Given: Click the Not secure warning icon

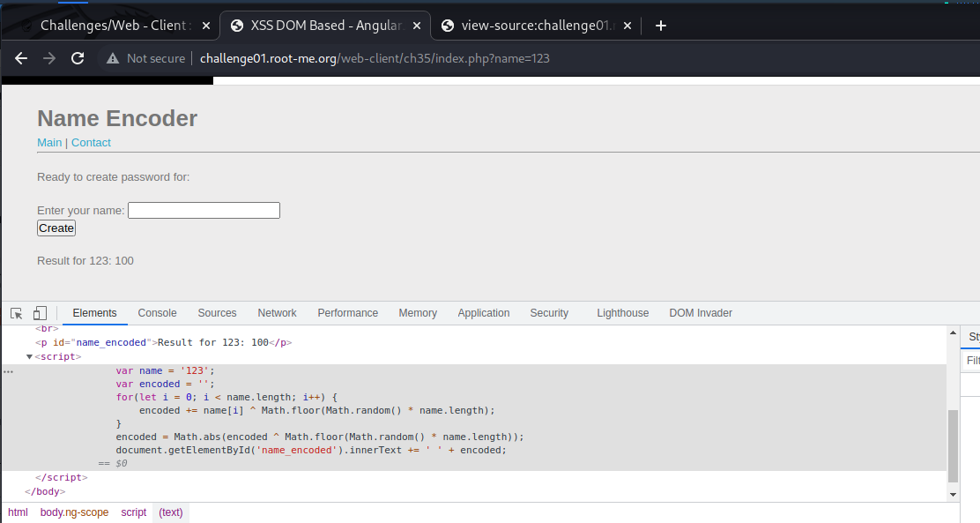Looking at the screenshot, I should coord(113,58).
